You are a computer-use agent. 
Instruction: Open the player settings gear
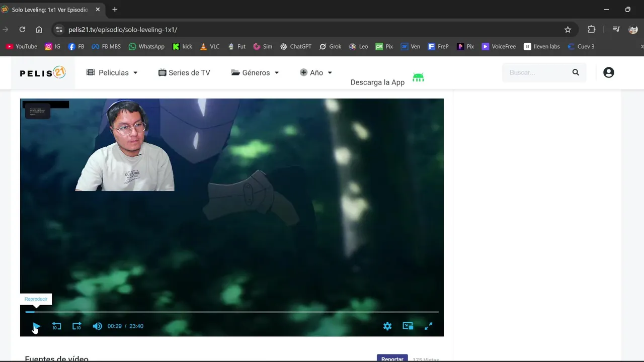(387, 326)
